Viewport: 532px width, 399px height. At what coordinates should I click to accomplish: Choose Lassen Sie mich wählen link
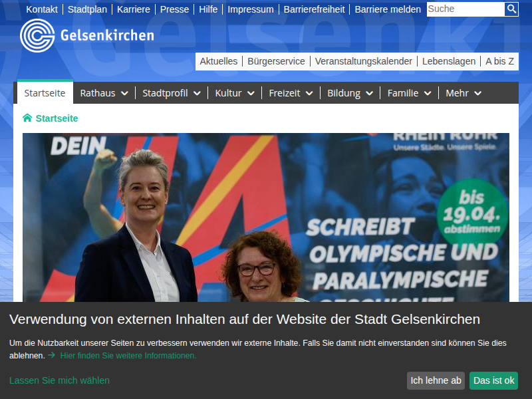click(x=59, y=380)
